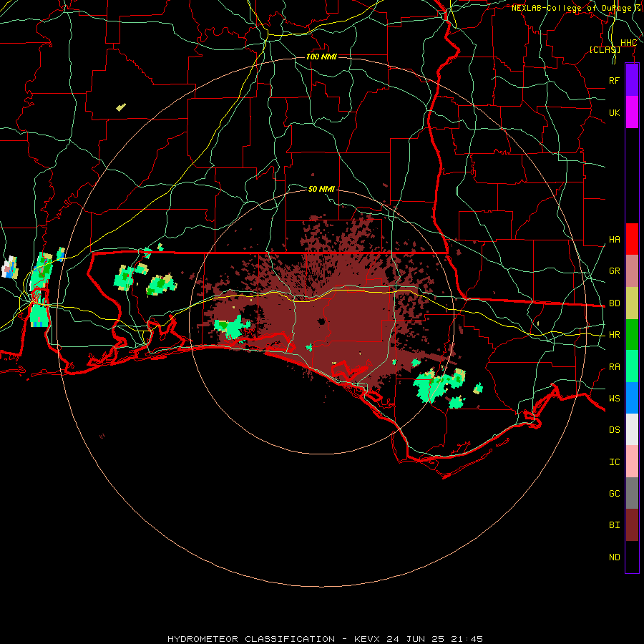This screenshot has width=644, height=644.
Task: Click the BI legend label
Action: pyautogui.click(x=614, y=525)
